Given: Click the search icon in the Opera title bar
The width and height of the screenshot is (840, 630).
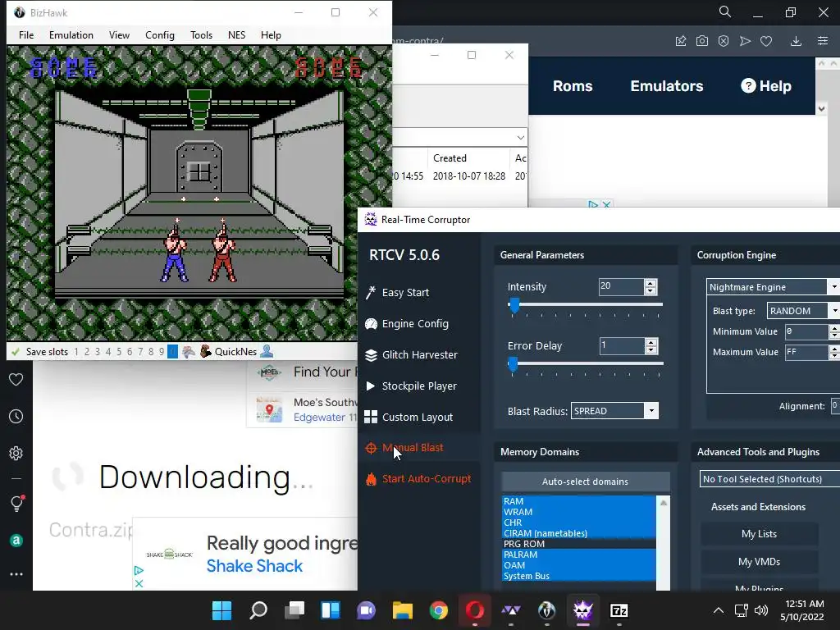Looking at the screenshot, I should (725, 11).
